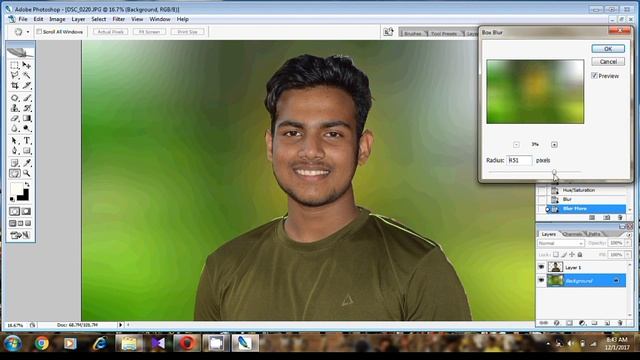Open the Filter menu

[x=118, y=19]
